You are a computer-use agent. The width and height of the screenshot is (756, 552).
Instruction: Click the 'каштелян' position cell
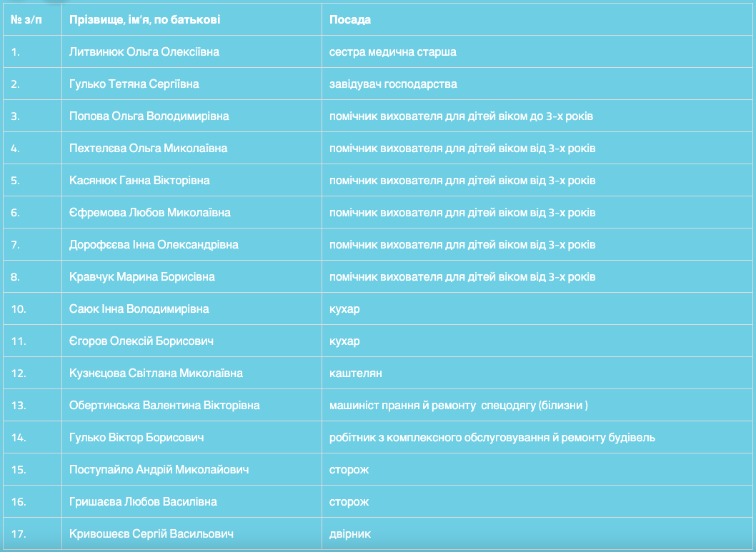click(x=354, y=373)
